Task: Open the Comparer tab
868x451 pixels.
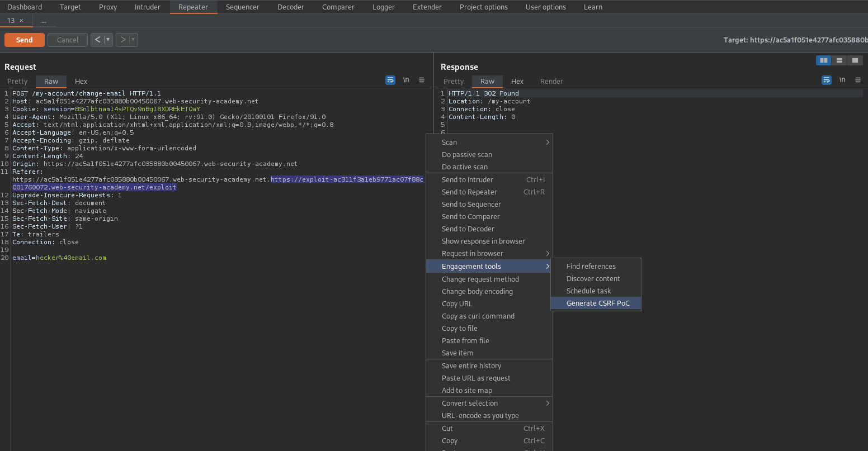Action: click(x=338, y=7)
